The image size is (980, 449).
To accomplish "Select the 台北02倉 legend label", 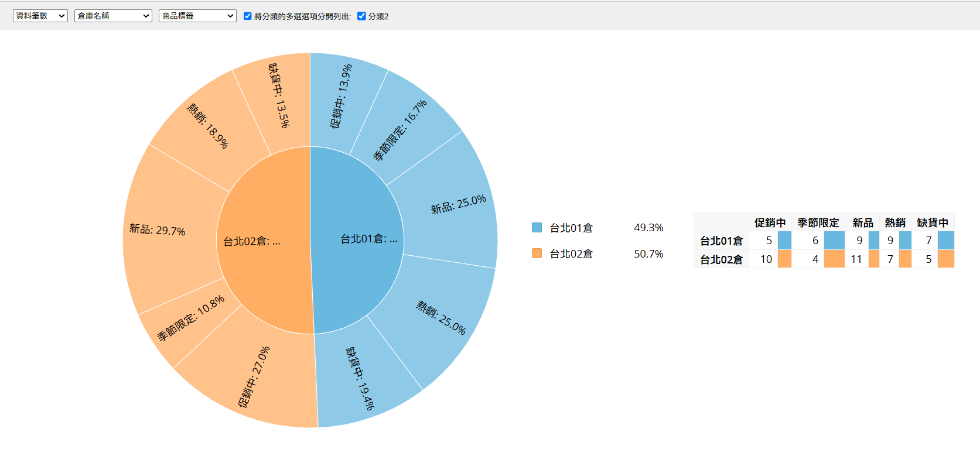I will (571, 253).
